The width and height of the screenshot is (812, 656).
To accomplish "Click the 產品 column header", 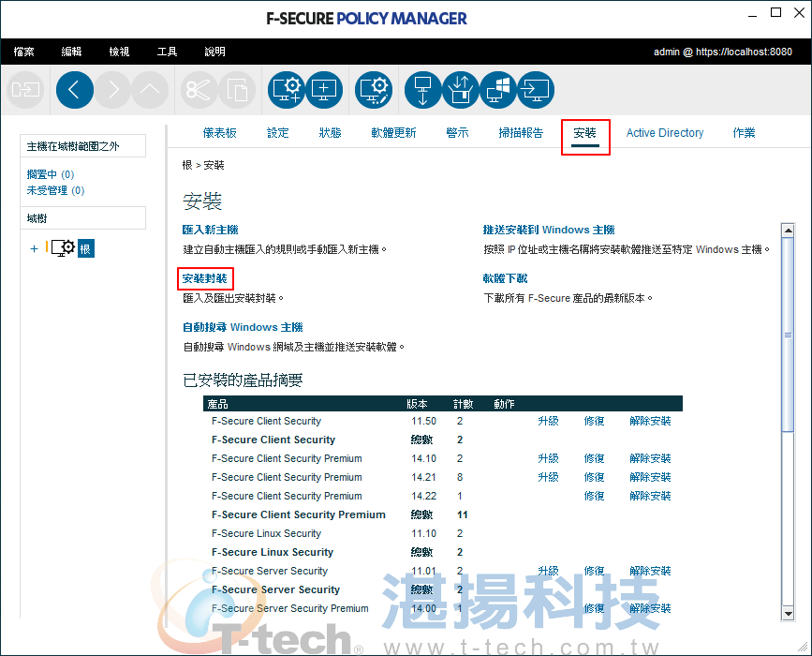I will pos(218,404).
